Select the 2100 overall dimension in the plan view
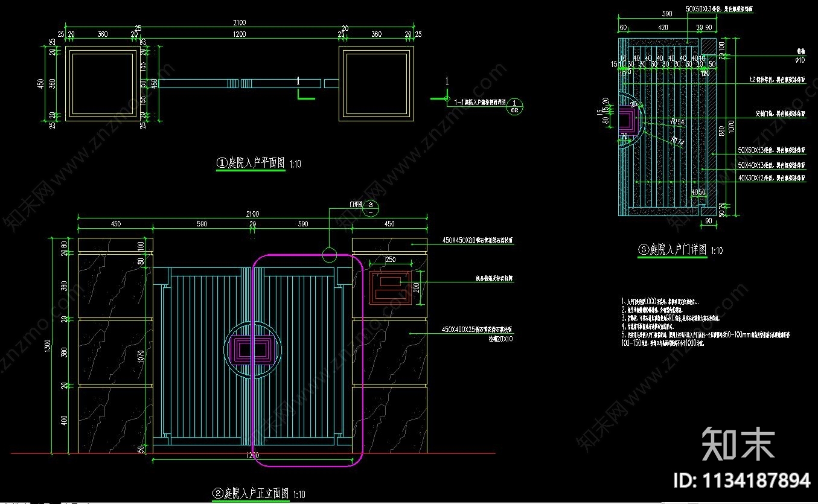This screenshot has height=504, width=818. (x=240, y=22)
